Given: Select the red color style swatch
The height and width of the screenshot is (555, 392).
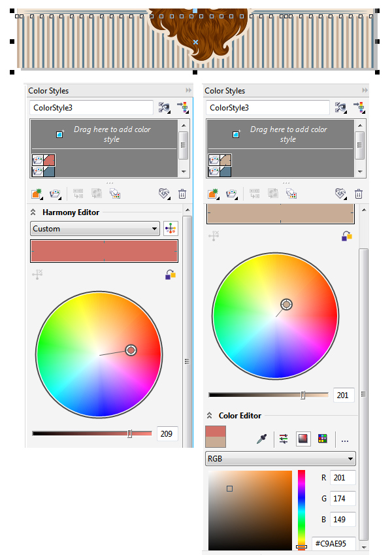Looking at the screenshot, I should click(x=49, y=160).
